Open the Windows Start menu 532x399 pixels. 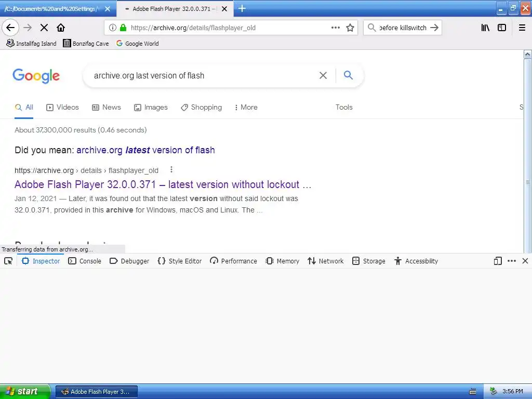click(x=24, y=391)
